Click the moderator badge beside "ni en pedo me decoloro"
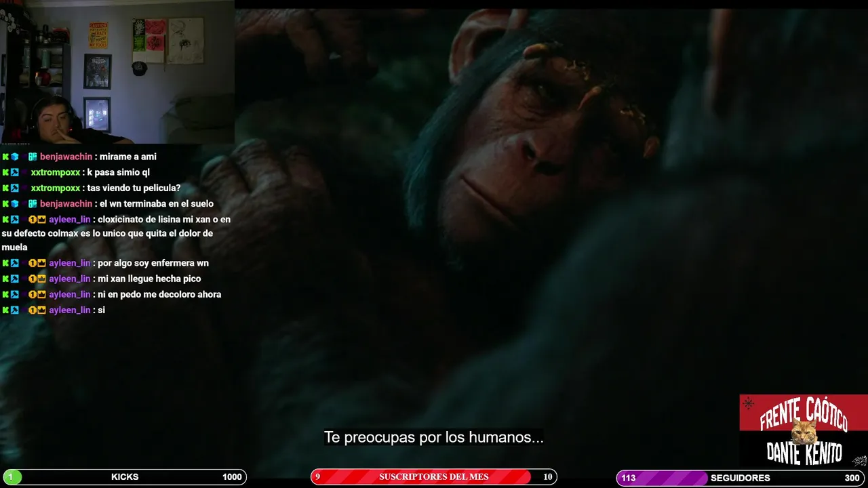The image size is (868, 488). click(x=14, y=294)
